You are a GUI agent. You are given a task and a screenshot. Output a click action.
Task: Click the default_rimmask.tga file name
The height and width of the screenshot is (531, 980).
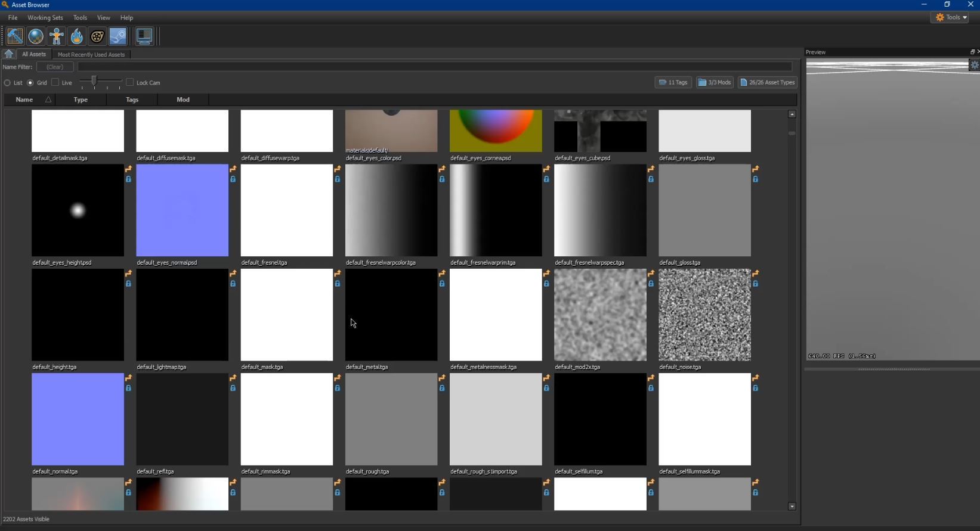tap(266, 471)
